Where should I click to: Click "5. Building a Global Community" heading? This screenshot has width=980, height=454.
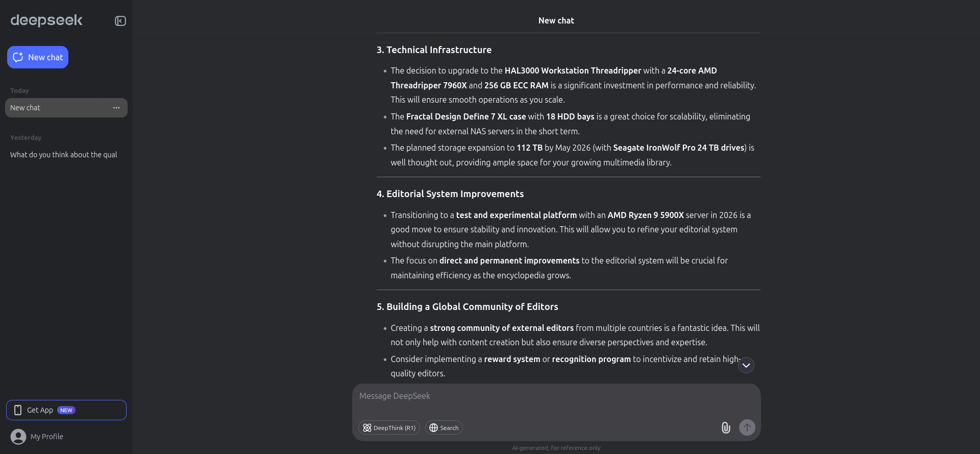pyautogui.click(x=467, y=307)
